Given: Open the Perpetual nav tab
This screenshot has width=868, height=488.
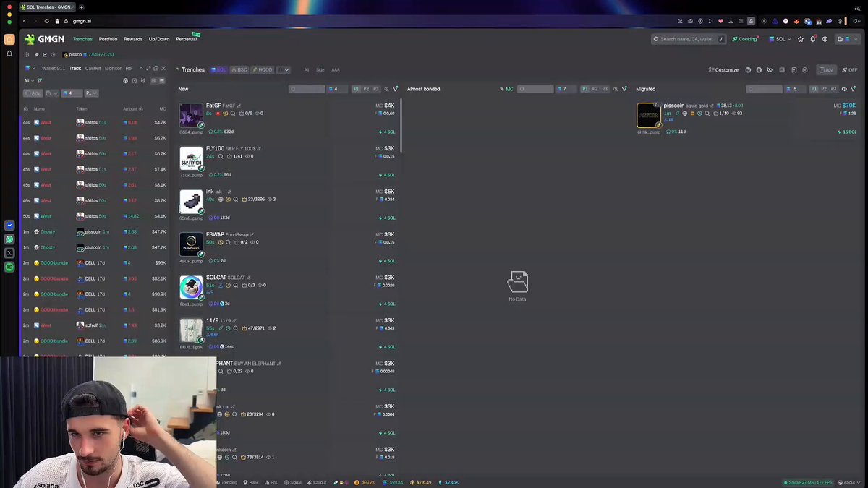Looking at the screenshot, I should [x=187, y=39].
